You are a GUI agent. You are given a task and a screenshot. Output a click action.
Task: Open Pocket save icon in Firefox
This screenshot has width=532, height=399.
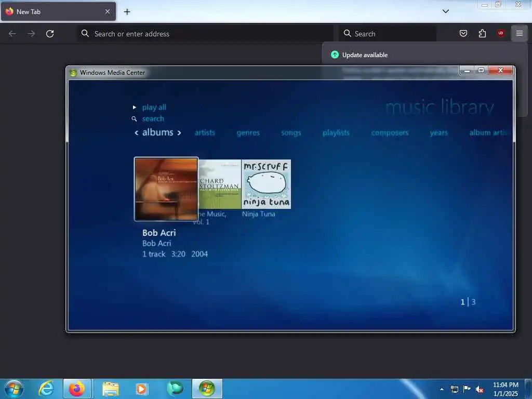pos(463,33)
